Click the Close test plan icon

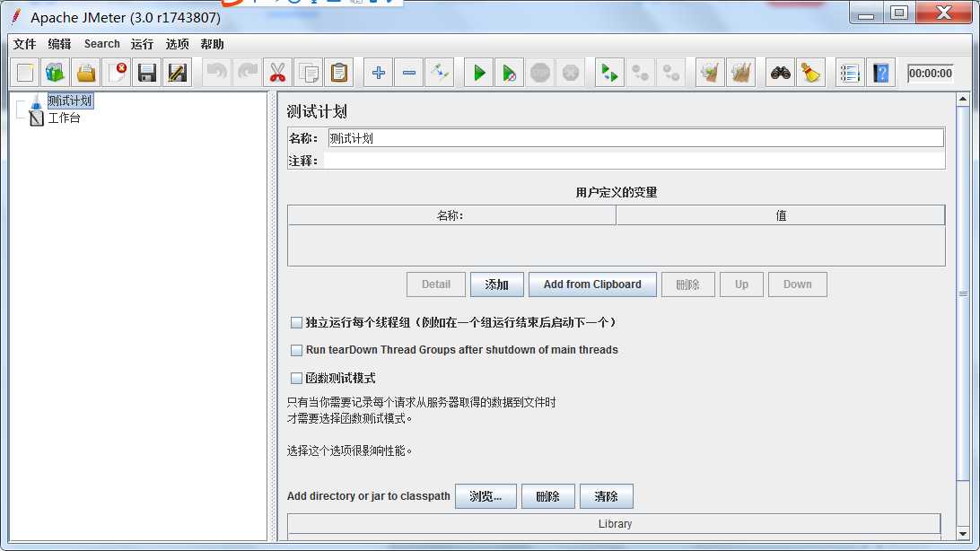(117, 73)
